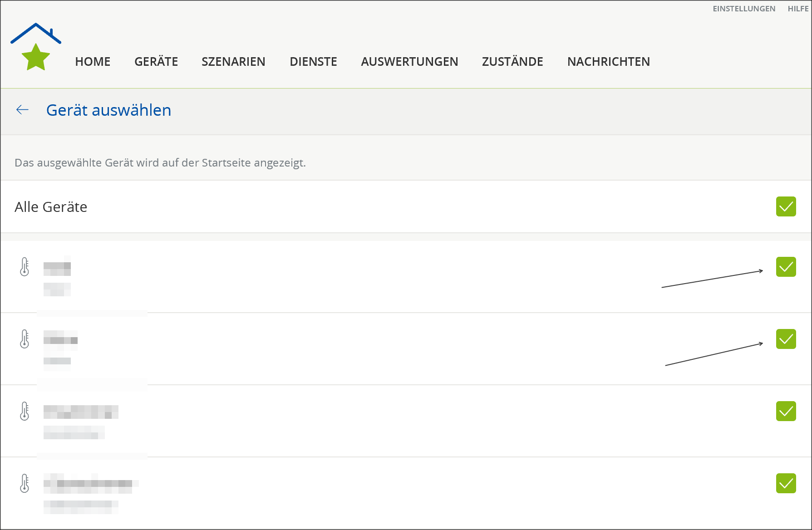Open EINSTELLUNGEN link at top right

tap(743, 9)
